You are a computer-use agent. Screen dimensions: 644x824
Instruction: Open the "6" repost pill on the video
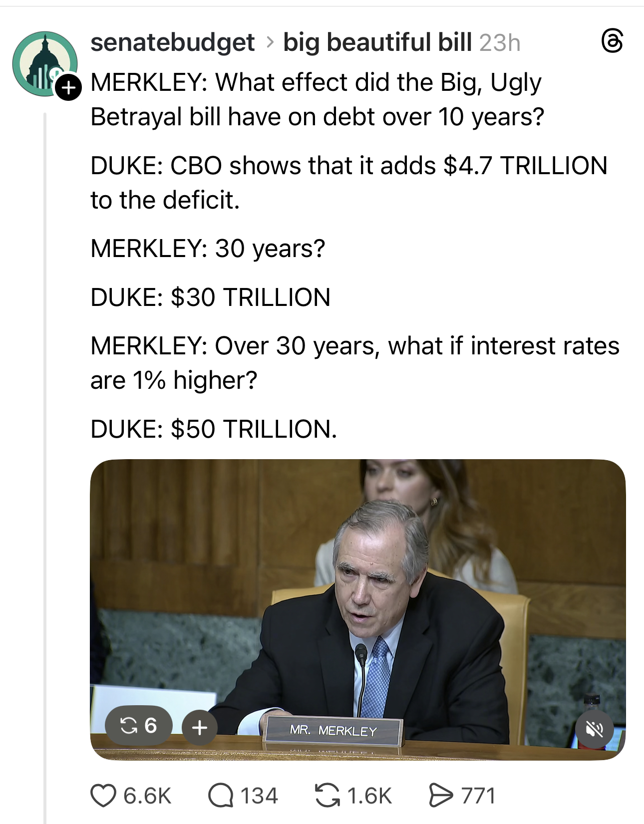(139, 726)
